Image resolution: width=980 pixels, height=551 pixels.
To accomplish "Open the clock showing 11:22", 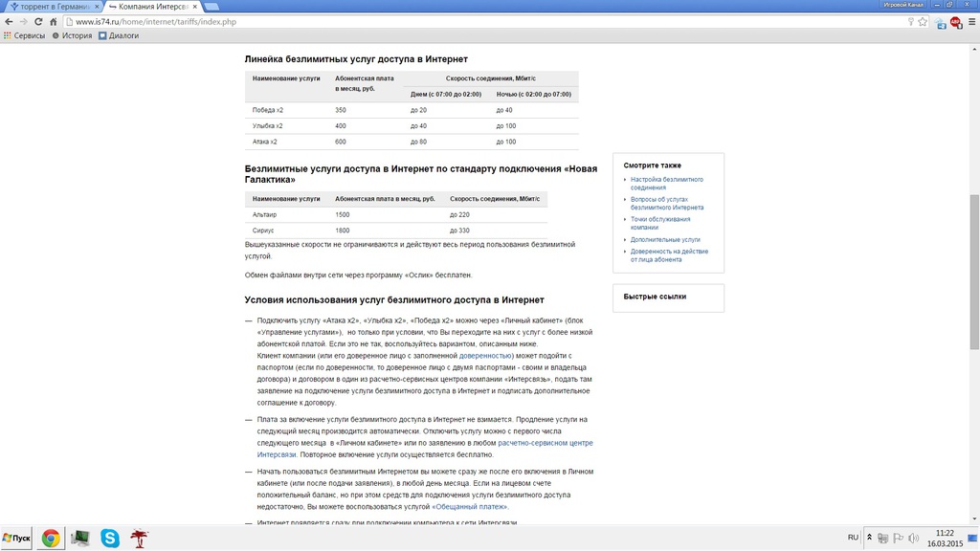I will tap(945, 538).
